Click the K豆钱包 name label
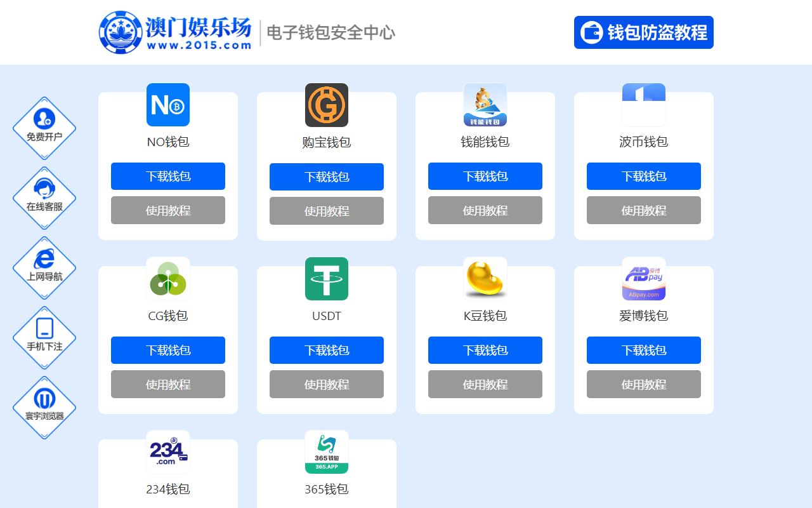Image resolution: width=812 pixels, height=508 pixels. [x=485, y=316]
